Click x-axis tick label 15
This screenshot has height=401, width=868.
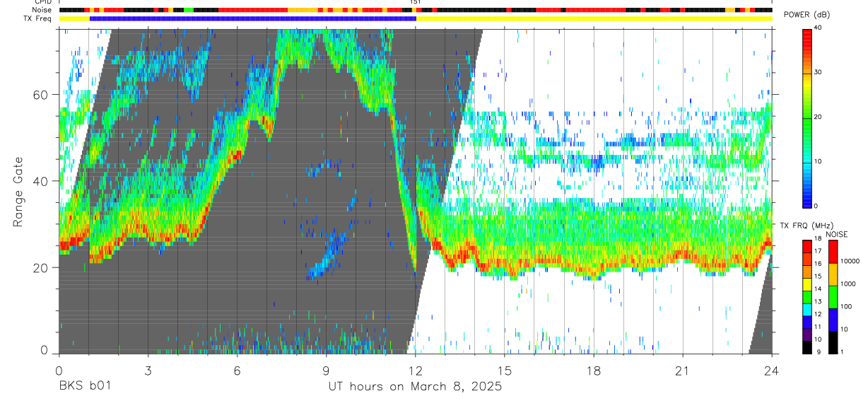(x=505, y=371)
